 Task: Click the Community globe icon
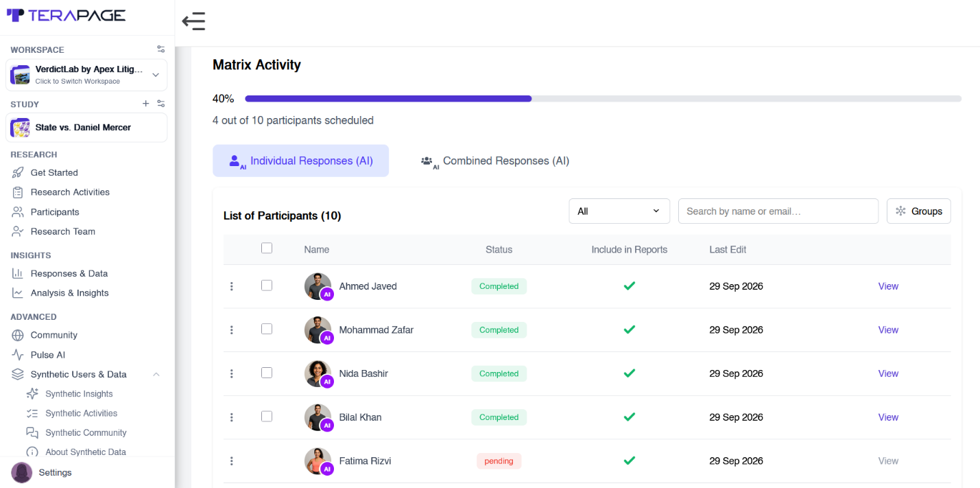[x=18, y=335]
